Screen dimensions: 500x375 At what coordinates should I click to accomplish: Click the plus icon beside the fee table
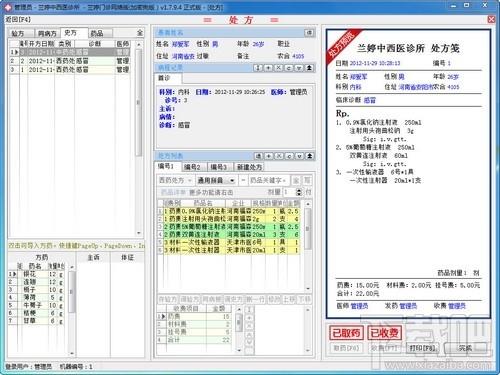click(x=249, y=318)
